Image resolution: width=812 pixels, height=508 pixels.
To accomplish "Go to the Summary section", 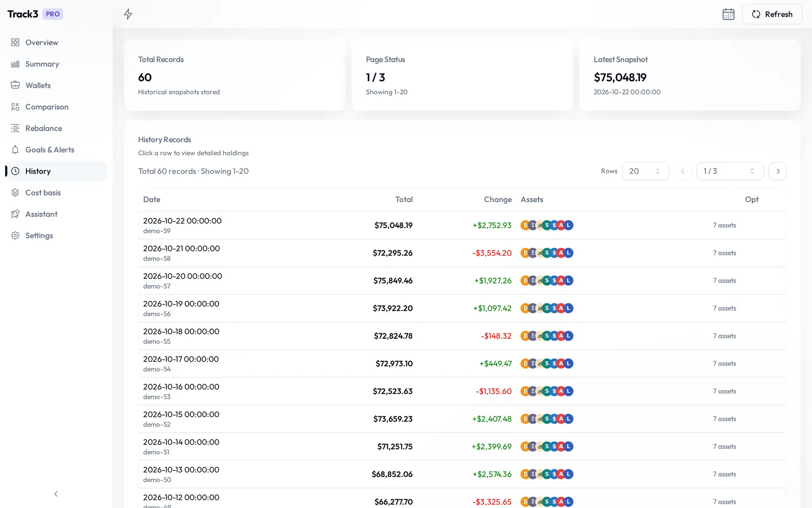I will (x=56, y=64).
